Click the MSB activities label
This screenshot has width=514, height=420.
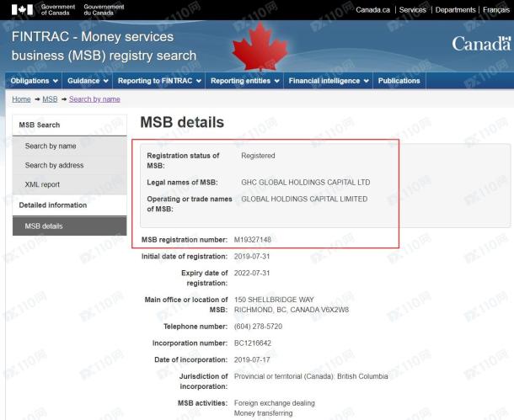pyautogui.click(x=202, y=403)
